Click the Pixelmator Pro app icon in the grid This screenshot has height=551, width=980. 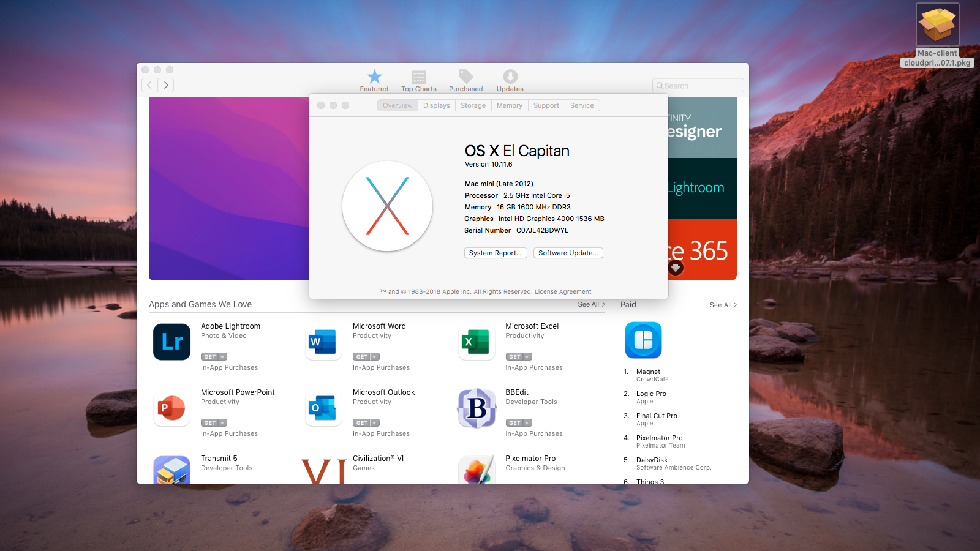tap(477, 470)
